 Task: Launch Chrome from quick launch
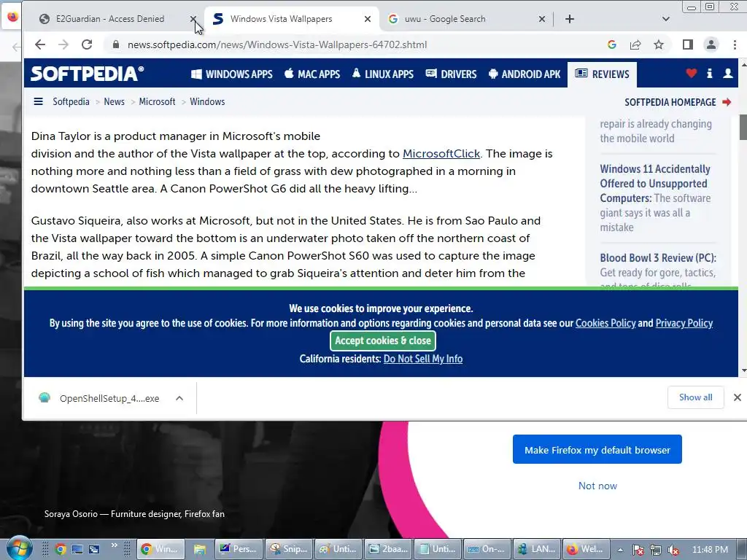point(61,549)
